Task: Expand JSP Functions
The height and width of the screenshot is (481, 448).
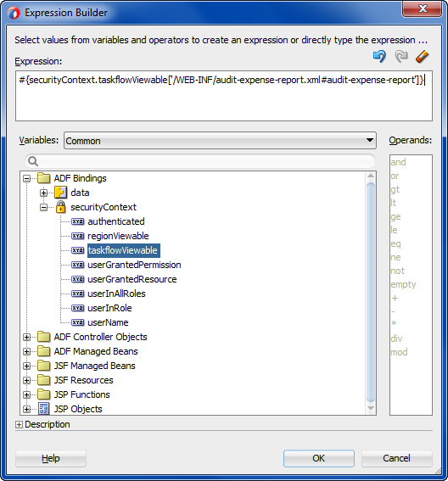Action: tap(26, 394)
